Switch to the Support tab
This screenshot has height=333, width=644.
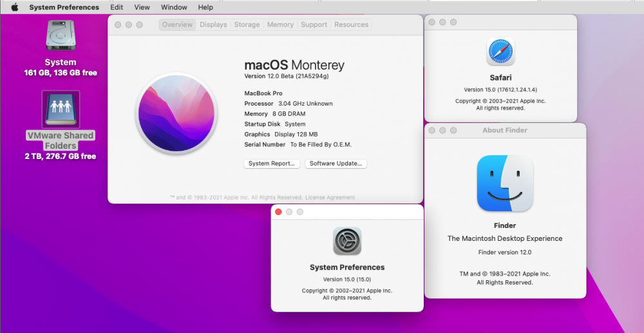click(314, 24)
